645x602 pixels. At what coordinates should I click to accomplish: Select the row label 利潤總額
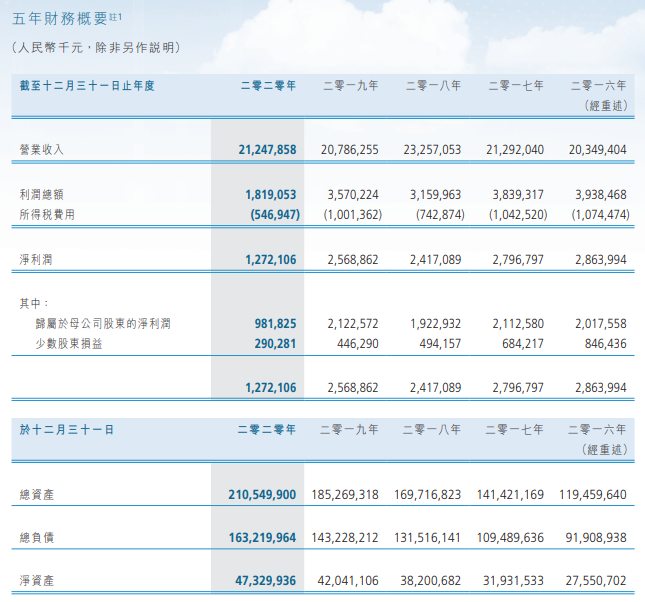[42, 194]
